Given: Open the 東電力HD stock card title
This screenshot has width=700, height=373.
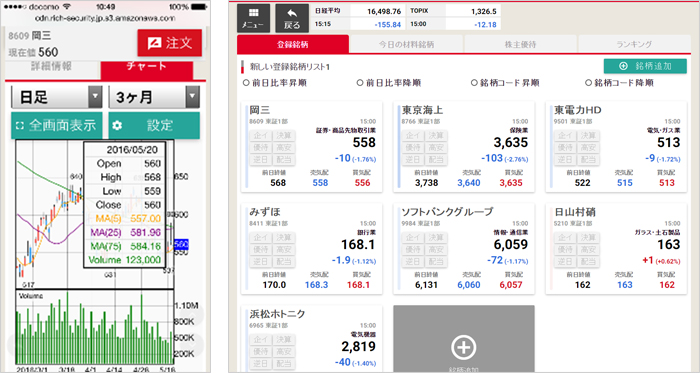Looking at the screenshot, I should [x=578, y=110].
